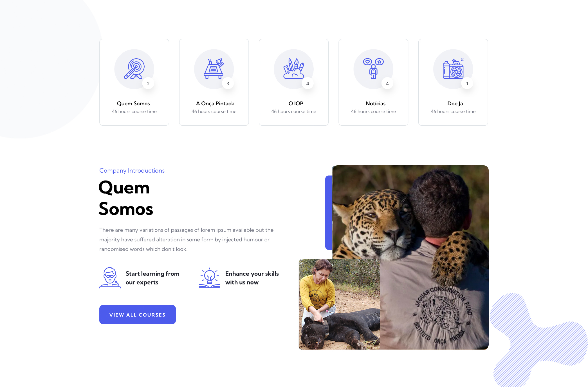Click the lightbulb book icon

click(210, 278)
